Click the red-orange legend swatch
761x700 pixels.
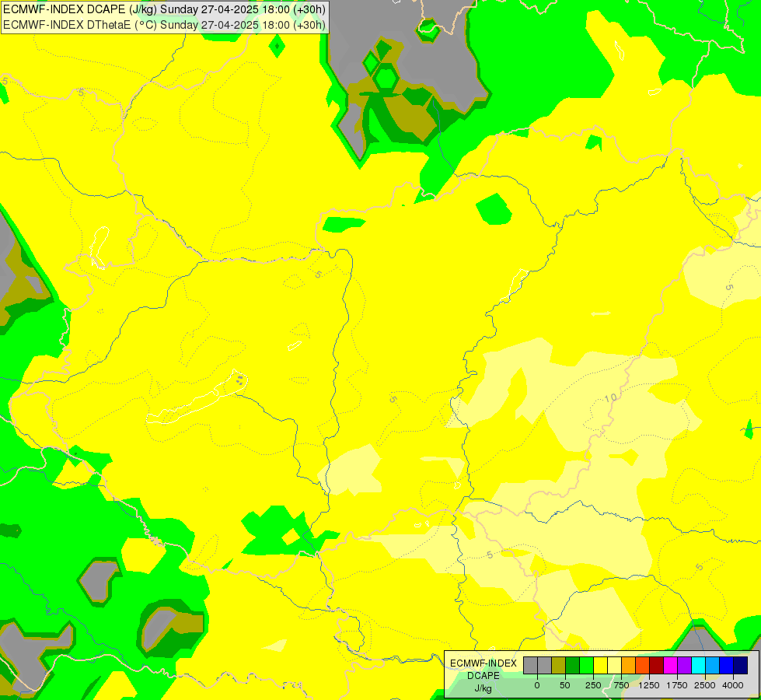click(x=643, y=665)
